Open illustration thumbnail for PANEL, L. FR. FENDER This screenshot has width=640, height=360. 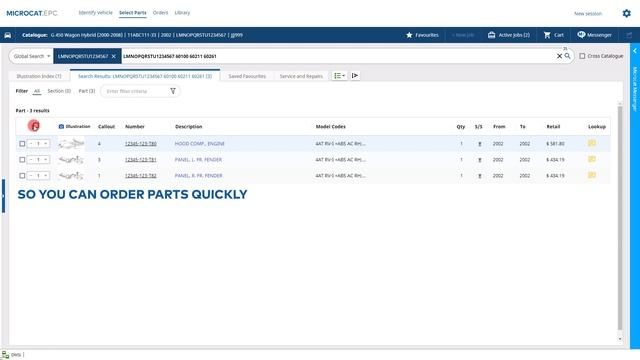(71, 160)
